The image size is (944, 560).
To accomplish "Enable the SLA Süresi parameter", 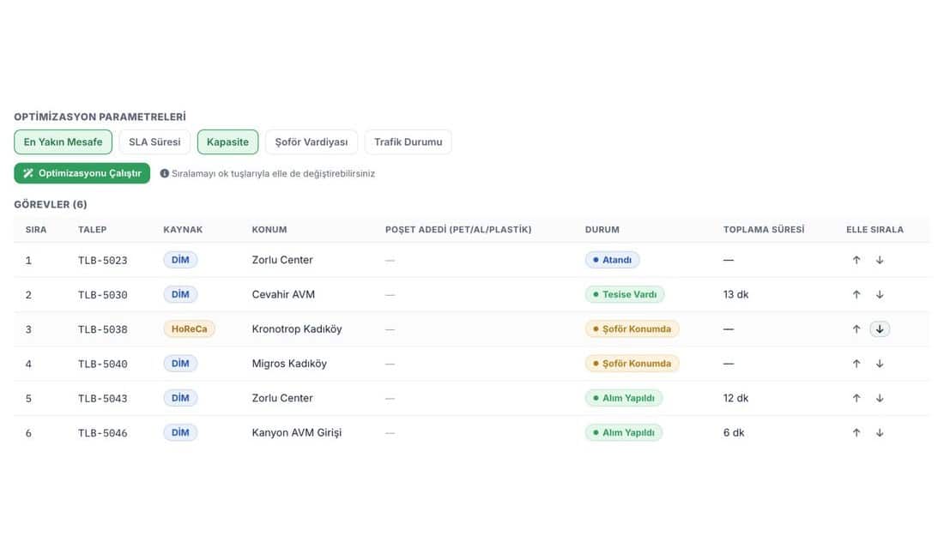I will [154, 142].
